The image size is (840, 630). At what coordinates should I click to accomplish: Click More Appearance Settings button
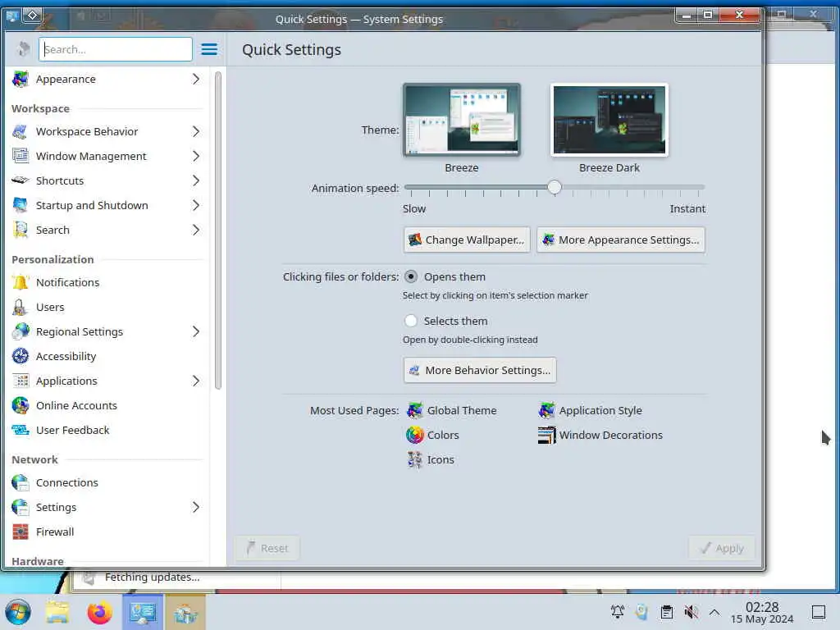[621, 240]
